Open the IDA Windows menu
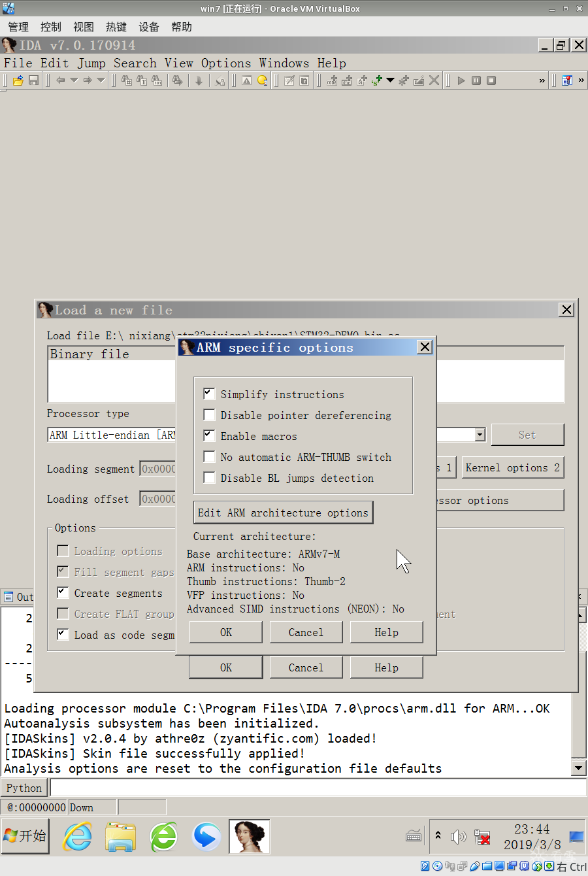Image resolution: width=588 pixels, height=876 pixels. 284,63
